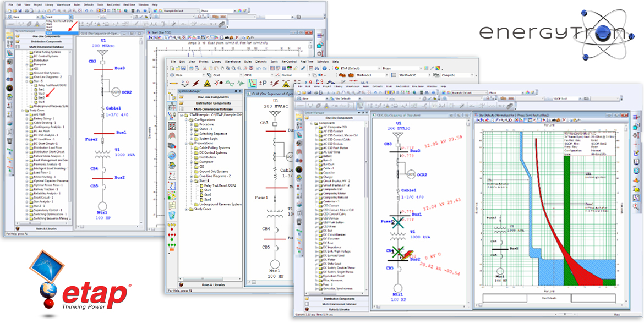Click Undo arrow in middle window toolbar

(258, 68)
